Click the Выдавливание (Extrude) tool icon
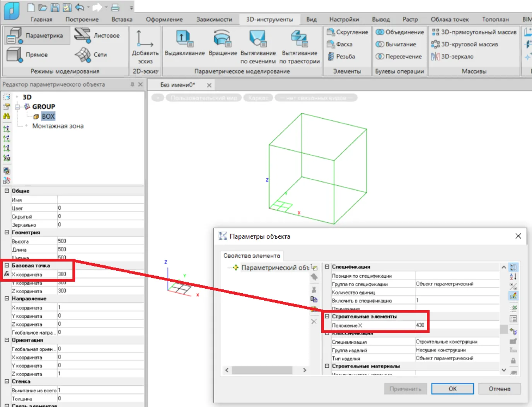The height and width of the screenshot is (407, 532). coord(184,39)
